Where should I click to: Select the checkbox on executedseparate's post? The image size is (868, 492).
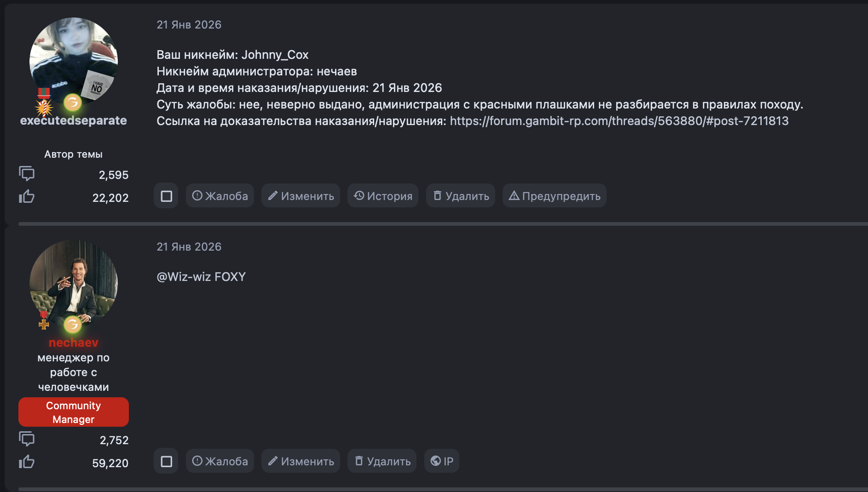166,196
